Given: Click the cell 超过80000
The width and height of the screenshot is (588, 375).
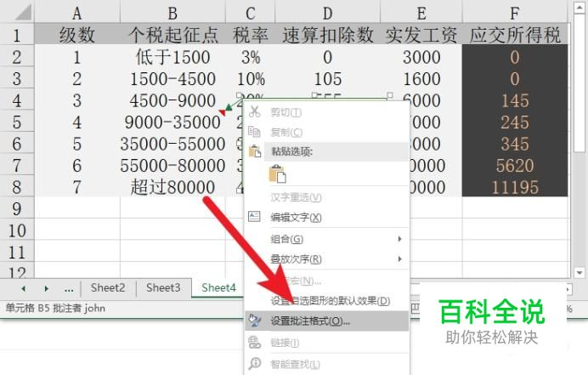Looking at the screenshot, I should click(172, 186).
